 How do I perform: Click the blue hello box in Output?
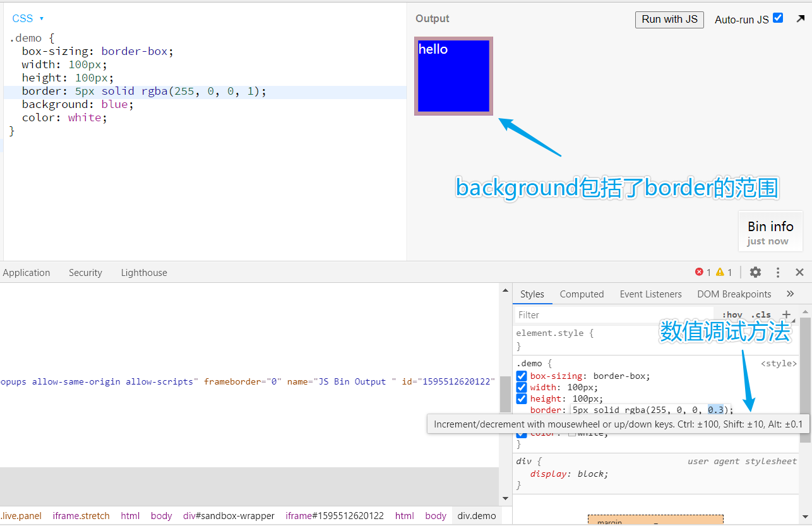(453, 76)
